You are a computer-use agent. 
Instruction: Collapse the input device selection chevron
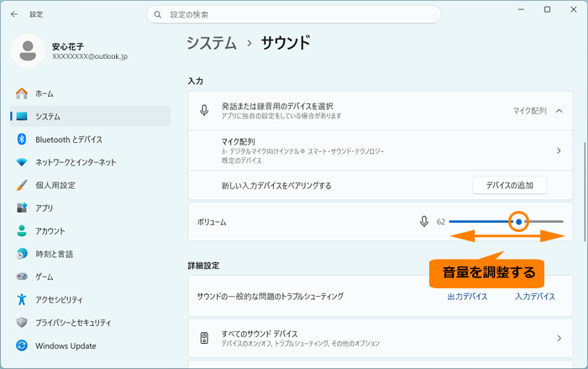(559, 111)
